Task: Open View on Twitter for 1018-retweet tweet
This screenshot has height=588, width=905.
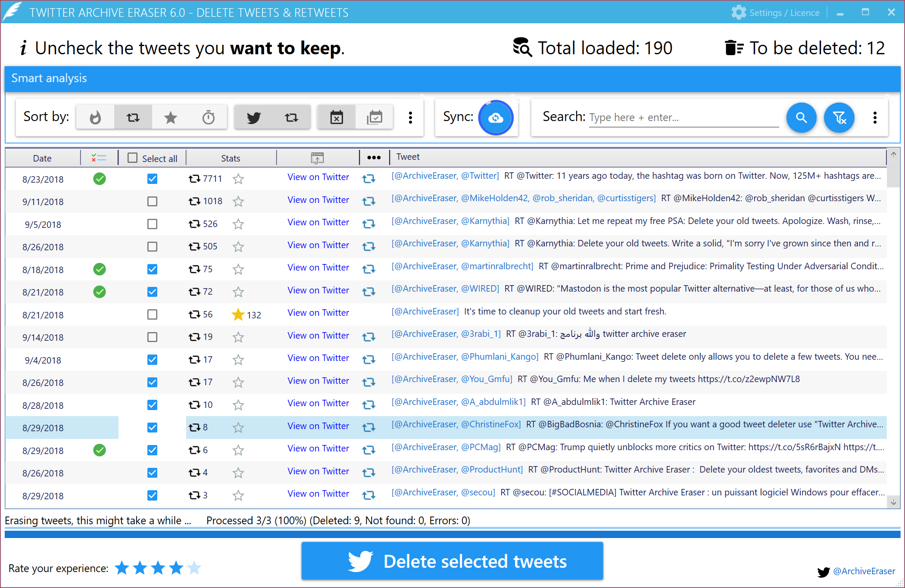Action: pyautogui.click(x=318, y=200)
